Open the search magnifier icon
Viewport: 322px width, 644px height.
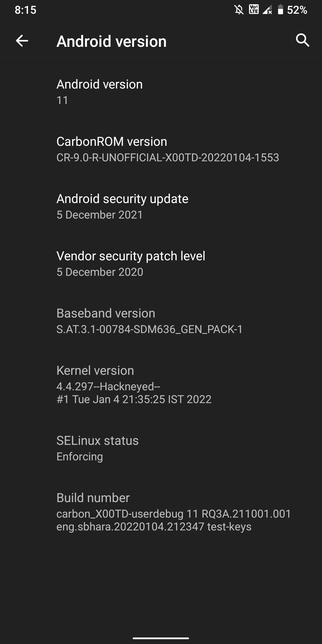click(302, 40)
